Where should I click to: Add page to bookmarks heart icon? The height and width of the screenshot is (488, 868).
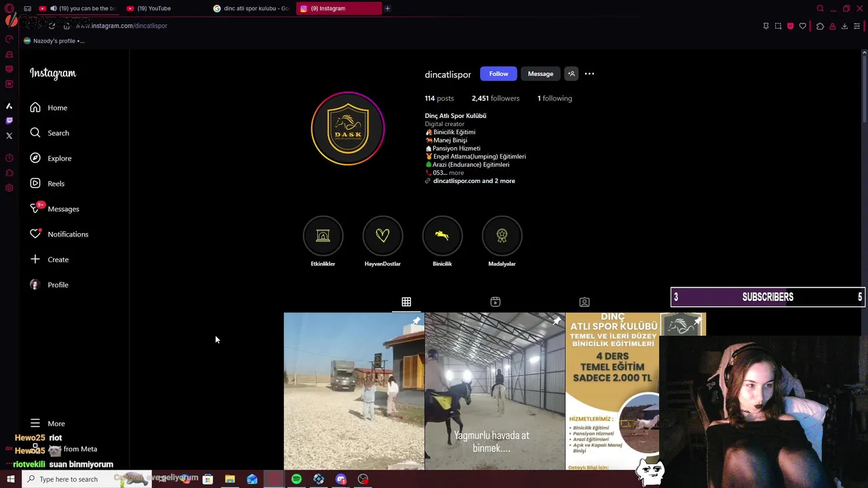point(803,26)
